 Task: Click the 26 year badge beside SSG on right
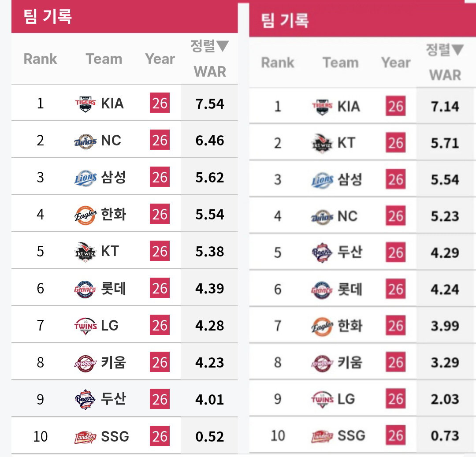395,435
